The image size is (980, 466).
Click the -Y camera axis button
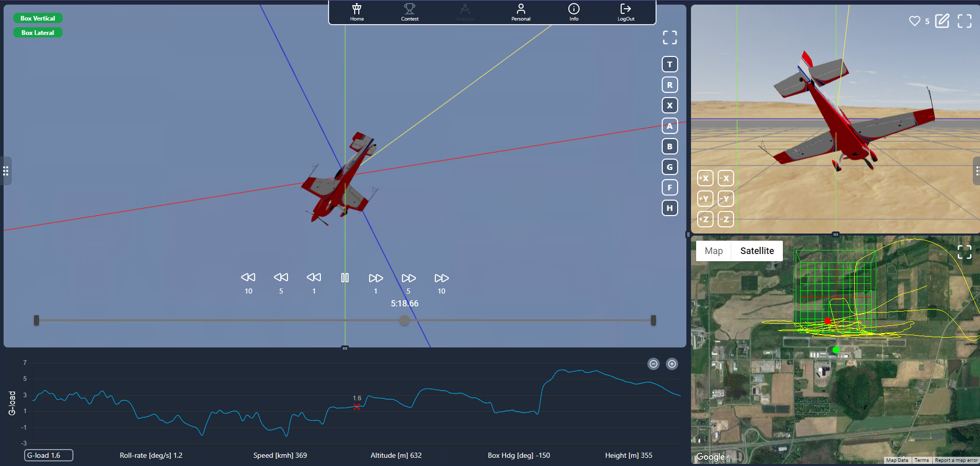[725, 199]
